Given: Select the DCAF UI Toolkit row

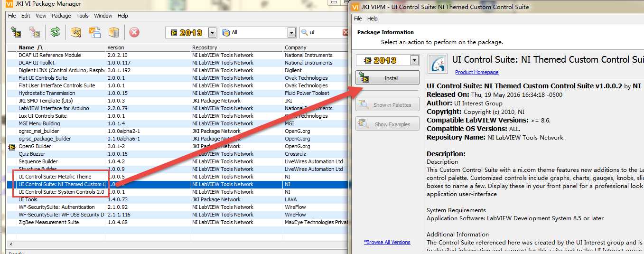Looking at the screenshot, I should [177, 63].
